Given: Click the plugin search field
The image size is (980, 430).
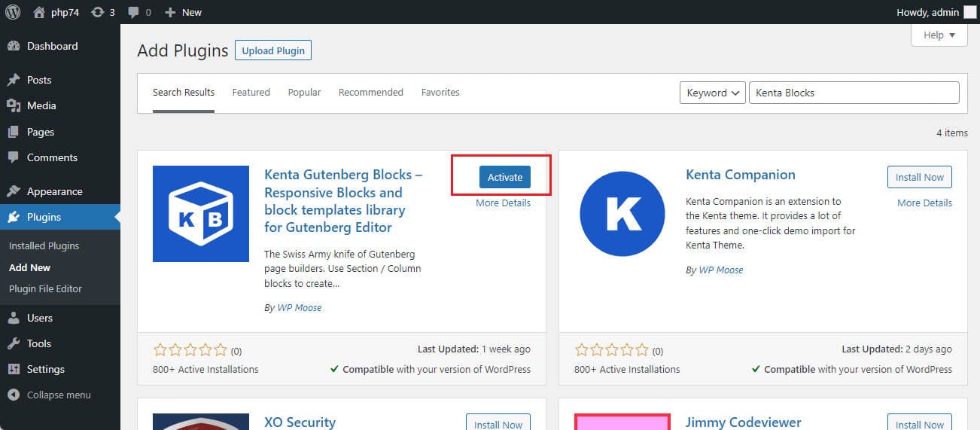Looking at the screenshot, I should coord(854,93).
